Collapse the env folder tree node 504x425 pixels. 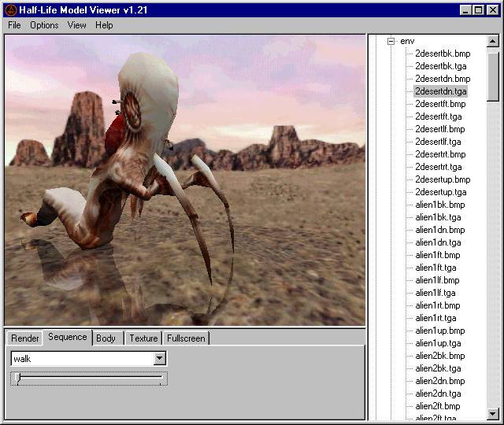click(391, 41)
